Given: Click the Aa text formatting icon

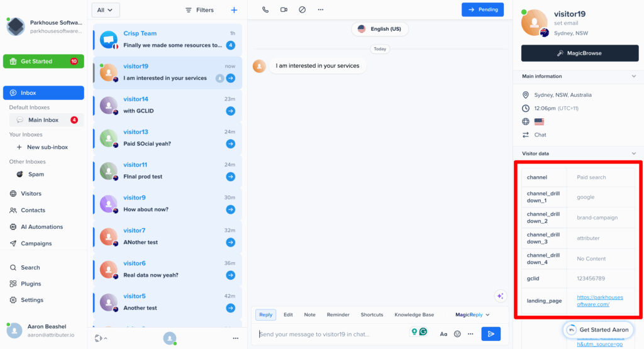Looking at the screenshot, I should tap(443, 334).
